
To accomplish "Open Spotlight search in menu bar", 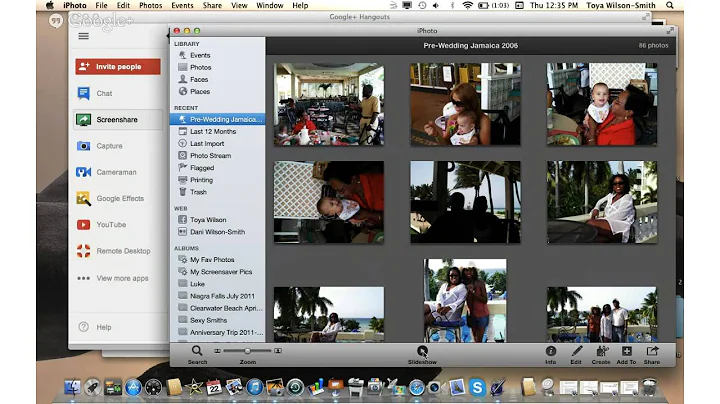I will 670,6.
